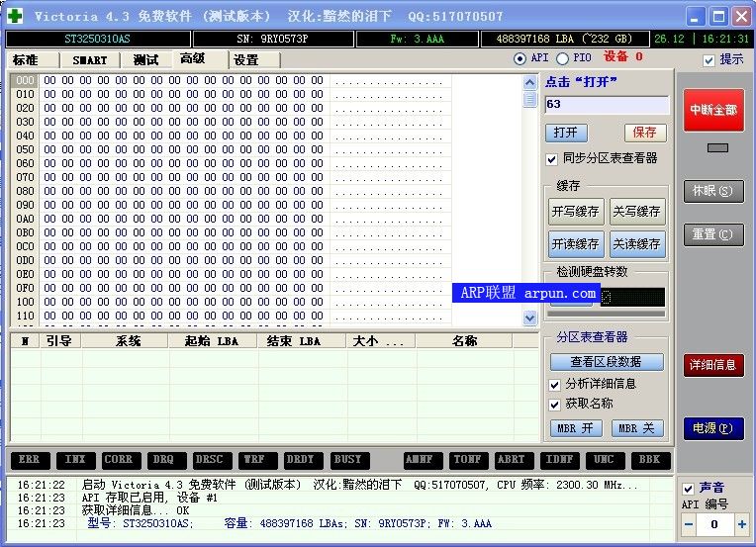Click the AMNF error indicator
The height and width of the screenshot is (547, 756).
coord(423,460)
